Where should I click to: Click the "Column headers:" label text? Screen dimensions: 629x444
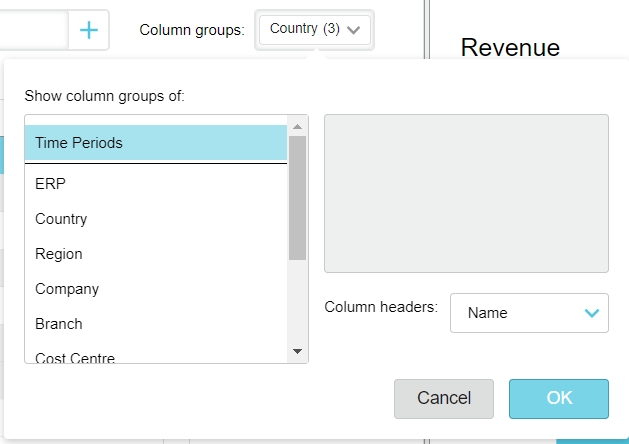tap(381, 307)
